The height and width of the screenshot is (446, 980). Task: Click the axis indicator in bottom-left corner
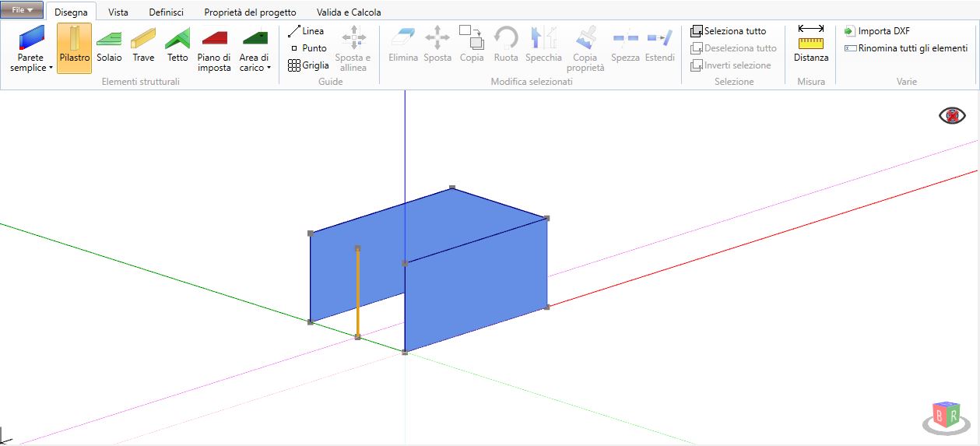[5, 436]
